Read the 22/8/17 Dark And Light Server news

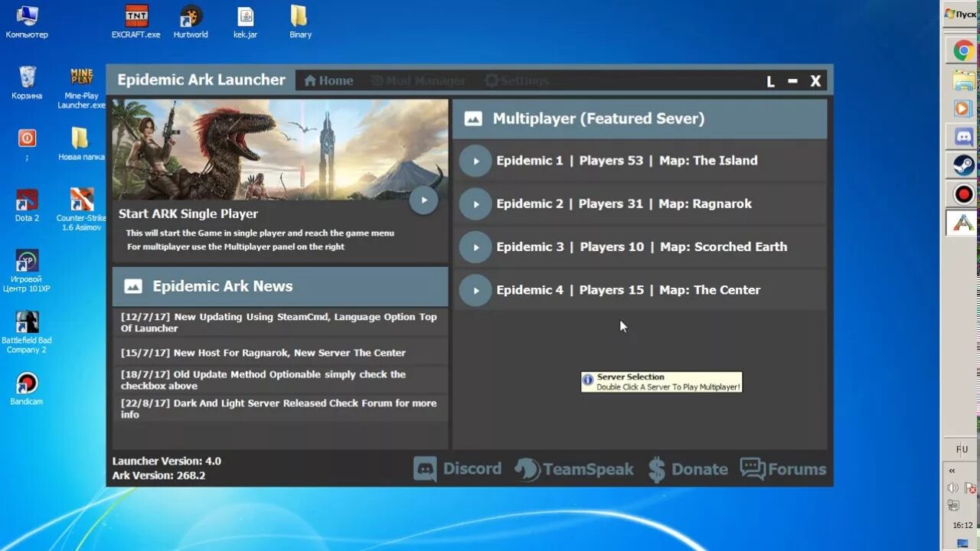[279, 408]
